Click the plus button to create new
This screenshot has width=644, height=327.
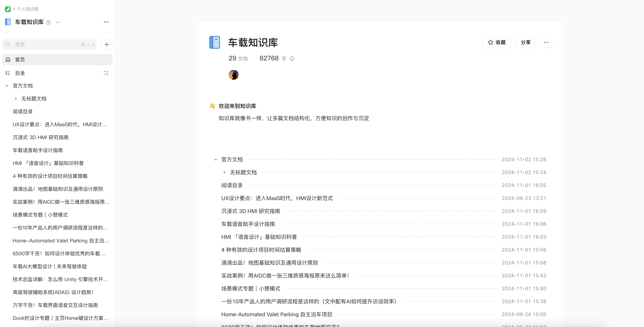(107, 44)
